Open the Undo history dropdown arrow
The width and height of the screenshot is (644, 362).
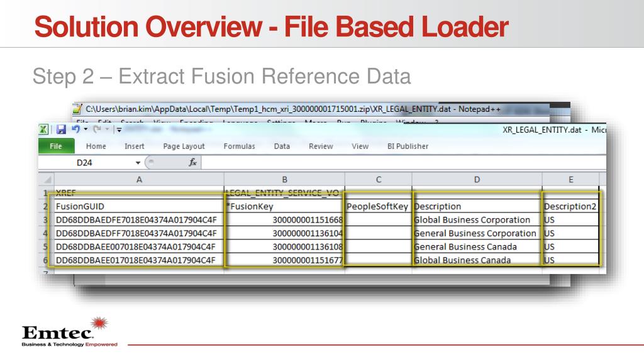point(86,129)
